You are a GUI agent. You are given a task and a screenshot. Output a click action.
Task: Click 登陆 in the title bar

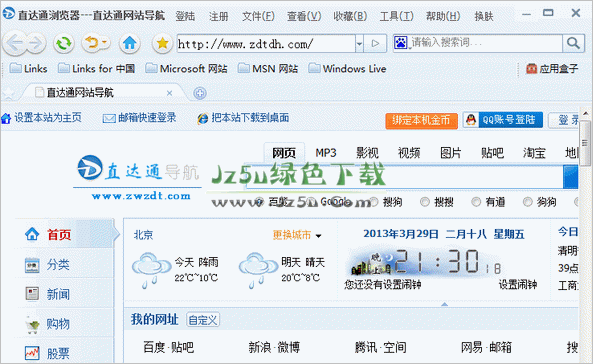185,16
